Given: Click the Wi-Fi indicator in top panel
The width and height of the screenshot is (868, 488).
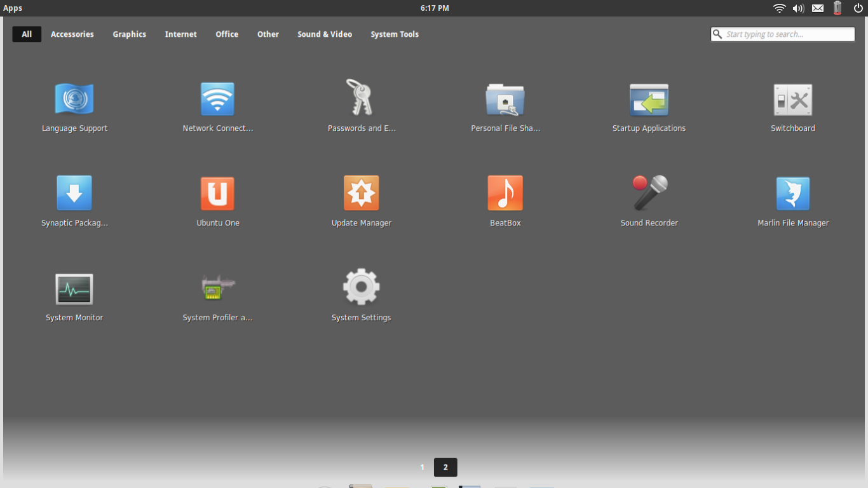Looking at the screenshot, I should (x=779, y=8).
